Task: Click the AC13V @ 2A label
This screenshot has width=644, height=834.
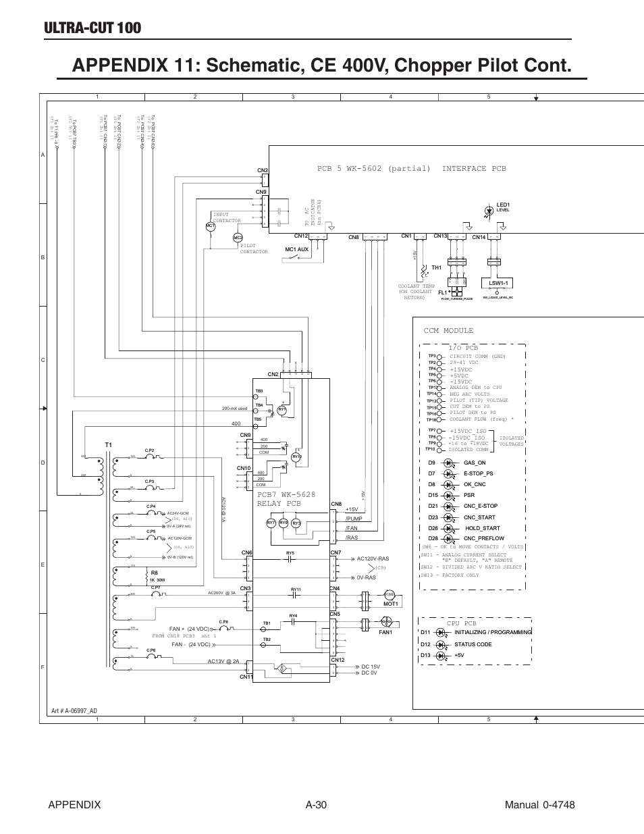Action: click(x=223, y=662)
